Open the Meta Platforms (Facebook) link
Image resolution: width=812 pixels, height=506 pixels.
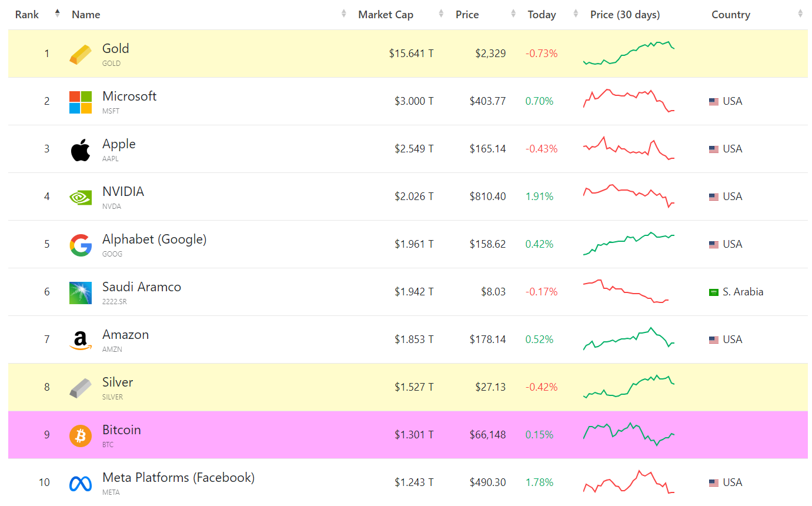point(178,478)
